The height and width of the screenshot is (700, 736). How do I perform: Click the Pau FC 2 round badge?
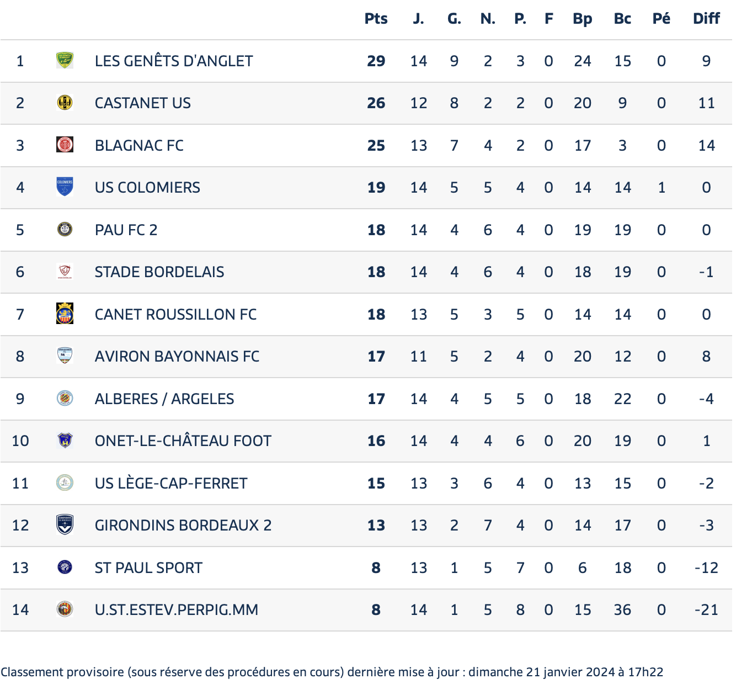coord(65,229)
